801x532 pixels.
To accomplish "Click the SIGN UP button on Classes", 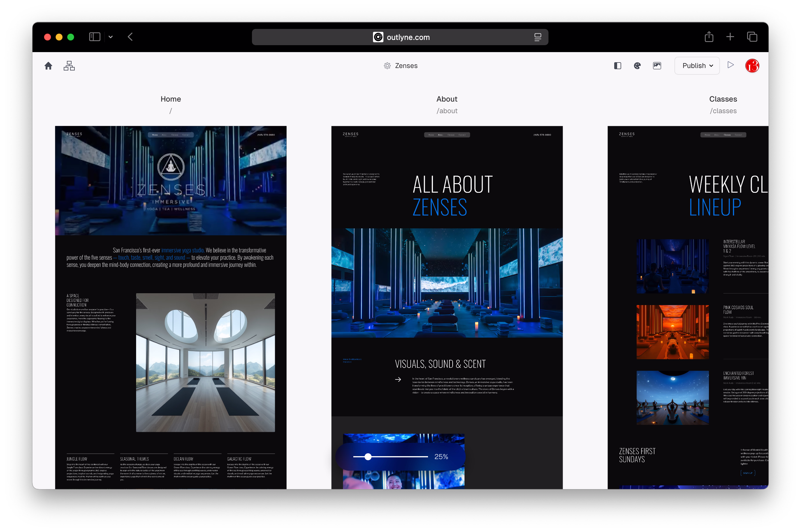I will [x=747, y=473].
